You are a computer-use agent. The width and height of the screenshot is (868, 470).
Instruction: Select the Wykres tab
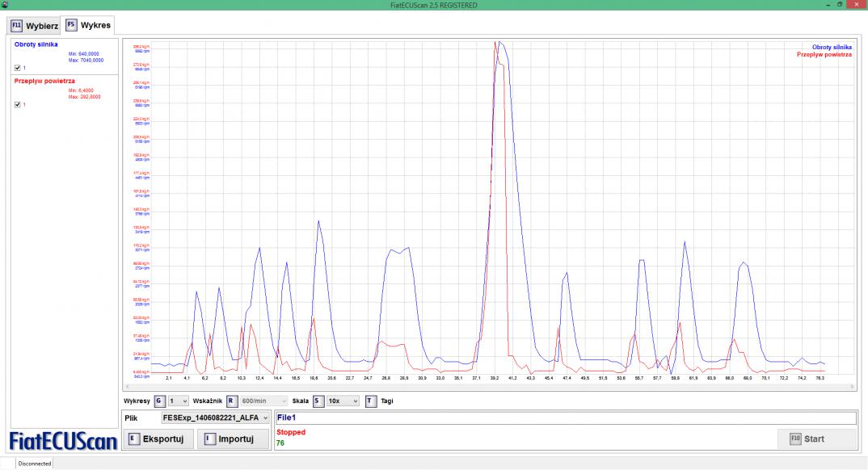pos(89,25)
